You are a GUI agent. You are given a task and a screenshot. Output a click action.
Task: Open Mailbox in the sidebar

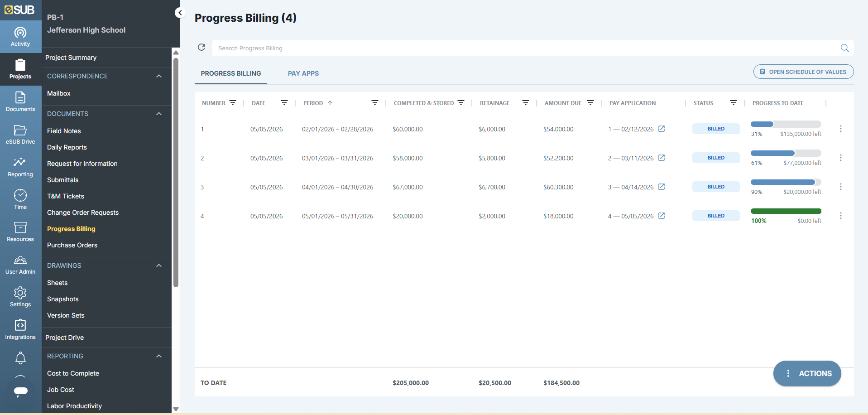point(59,93)
